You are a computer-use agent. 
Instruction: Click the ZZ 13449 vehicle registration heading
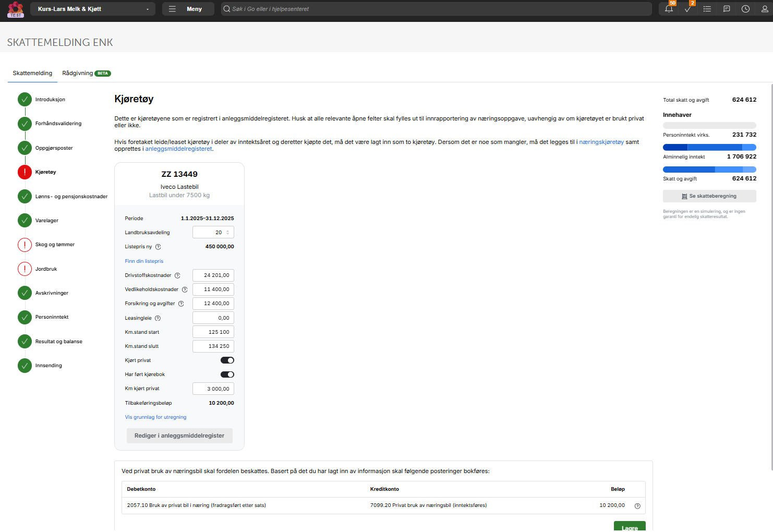pyautogui.click(x=179, y=174)
